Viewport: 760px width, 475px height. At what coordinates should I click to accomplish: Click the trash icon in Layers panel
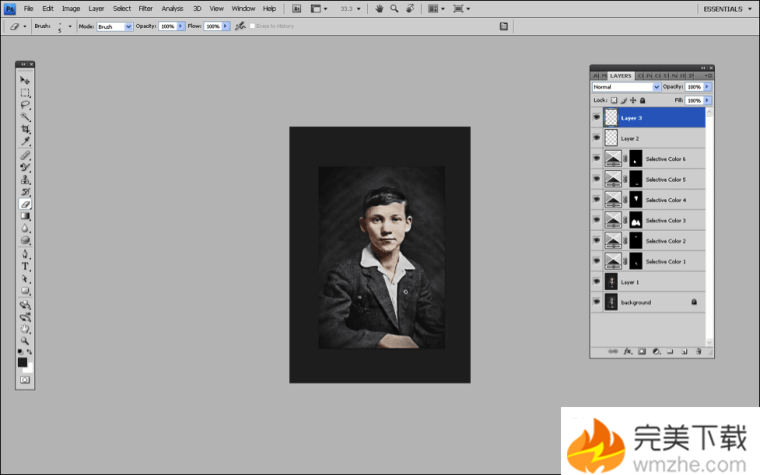[x=697, y=352]
